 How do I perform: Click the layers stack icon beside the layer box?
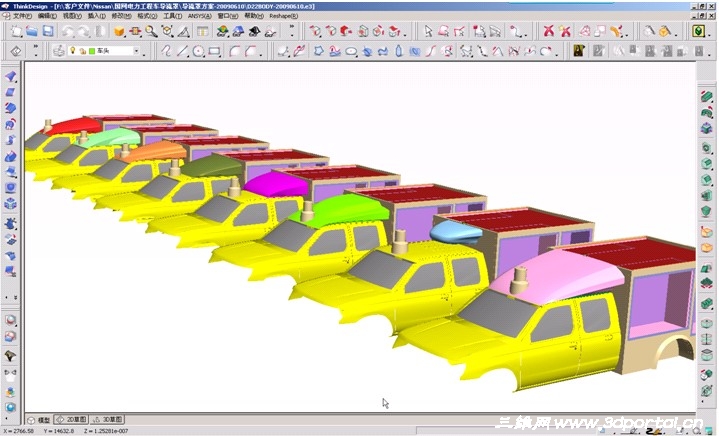(58, 51)
